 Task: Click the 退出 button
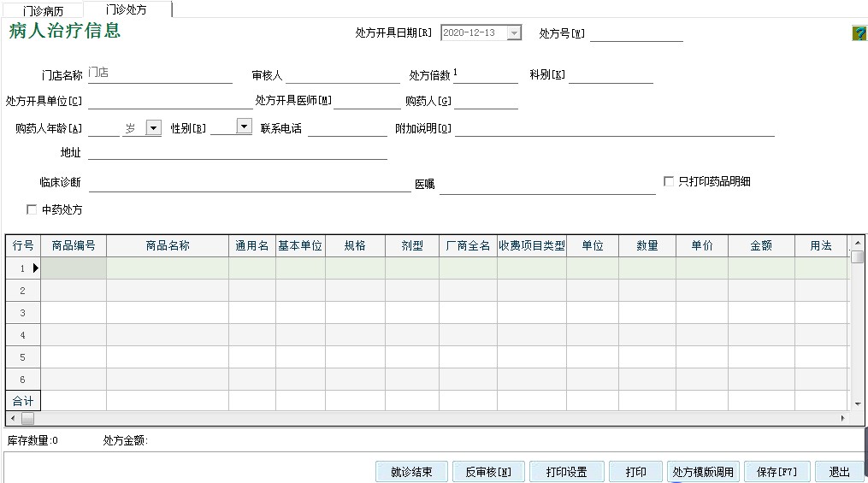(x=839, y=471)
